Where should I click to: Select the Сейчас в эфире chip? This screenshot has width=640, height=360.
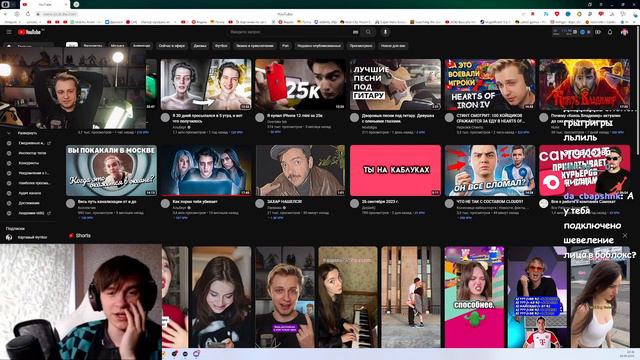click(171, 46)
